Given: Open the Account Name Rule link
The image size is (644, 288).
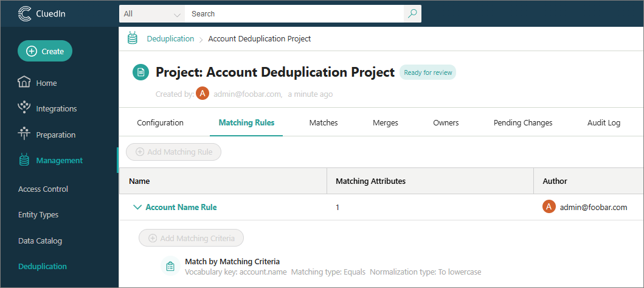Looking at the screenshot, I should (181, 207).
